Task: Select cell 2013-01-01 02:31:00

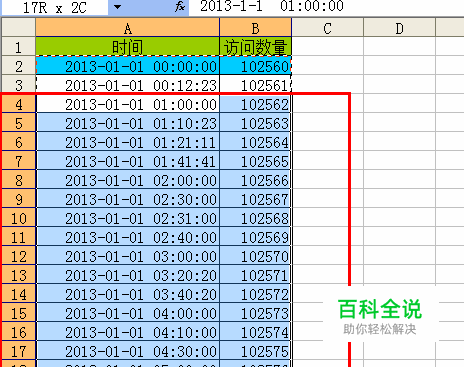Action: (x=128, y=218)
